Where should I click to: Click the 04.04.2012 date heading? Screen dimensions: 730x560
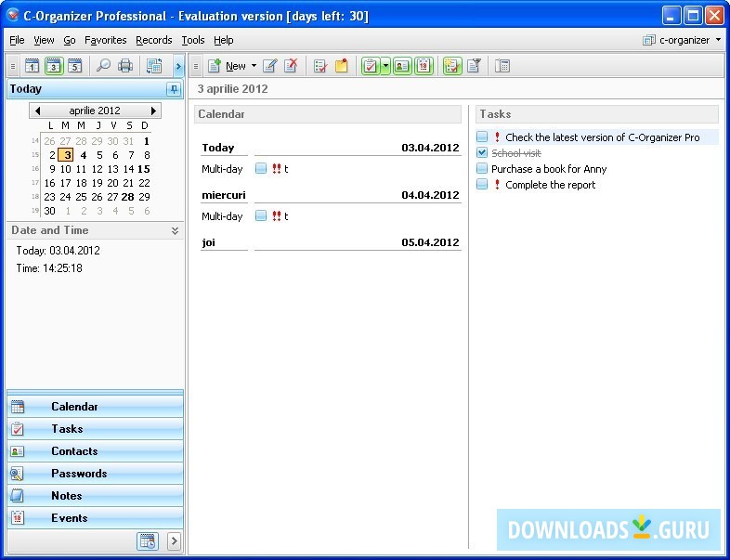(x=430, y=195)
